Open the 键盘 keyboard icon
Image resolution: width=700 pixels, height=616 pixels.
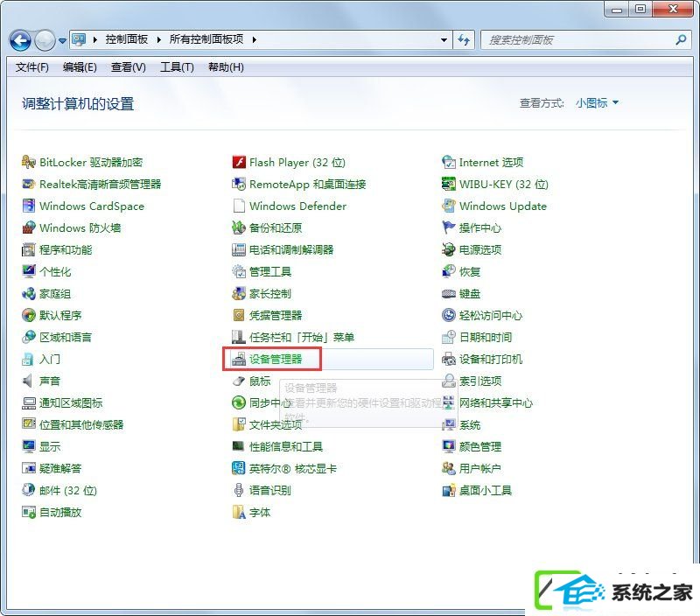[449, 293]
